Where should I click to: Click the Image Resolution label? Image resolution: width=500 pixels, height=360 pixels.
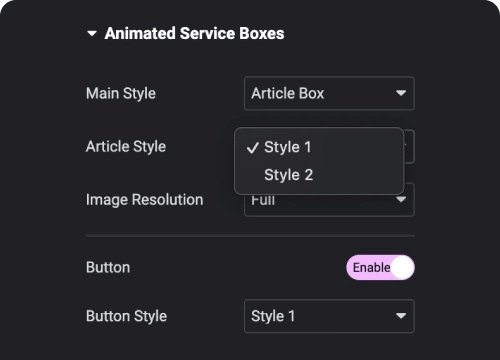144,200
